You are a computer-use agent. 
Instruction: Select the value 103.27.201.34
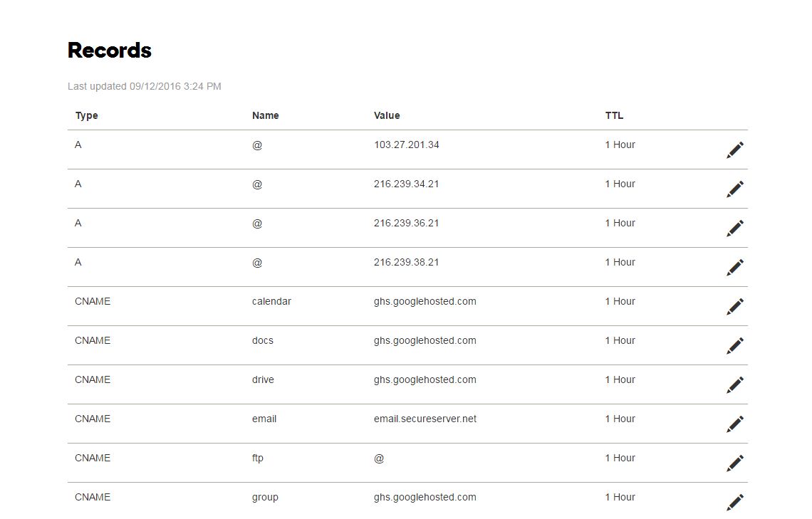(407, 145)
